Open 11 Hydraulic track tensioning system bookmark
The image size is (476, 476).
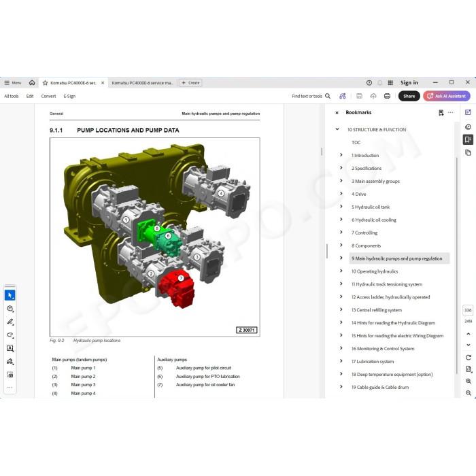pos(387,284)
